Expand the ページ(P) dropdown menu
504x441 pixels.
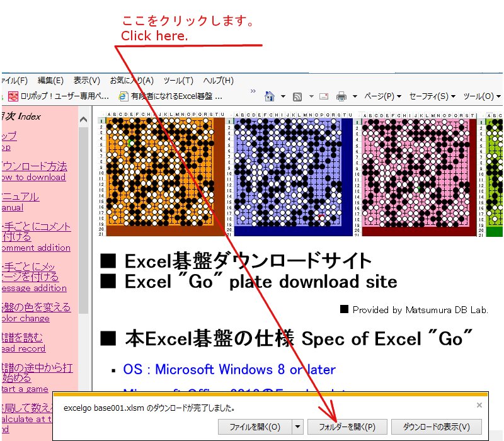[383, 96]
